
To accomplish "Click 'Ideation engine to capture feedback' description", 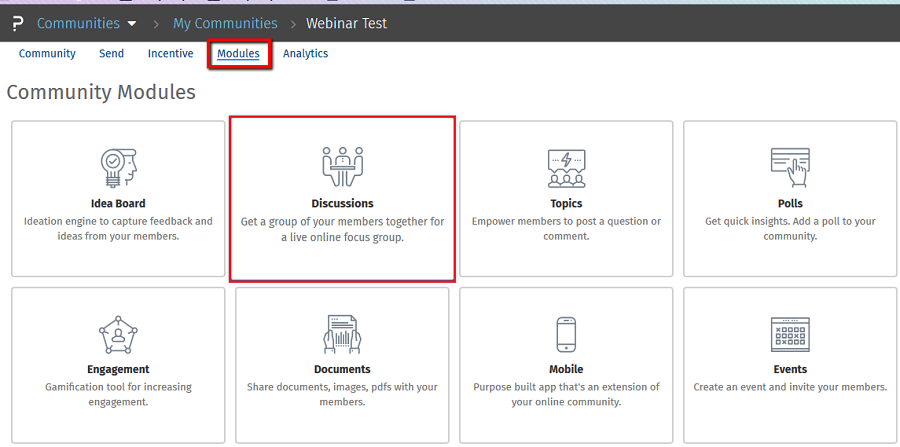I will (x=118, y=229).
